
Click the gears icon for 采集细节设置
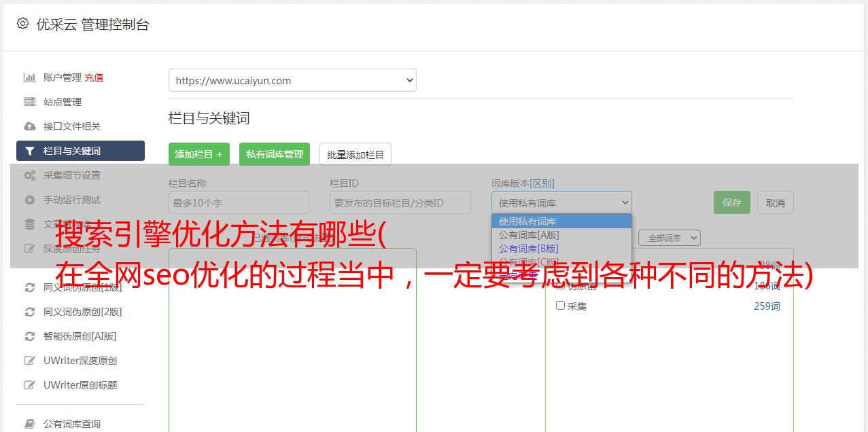29,175
